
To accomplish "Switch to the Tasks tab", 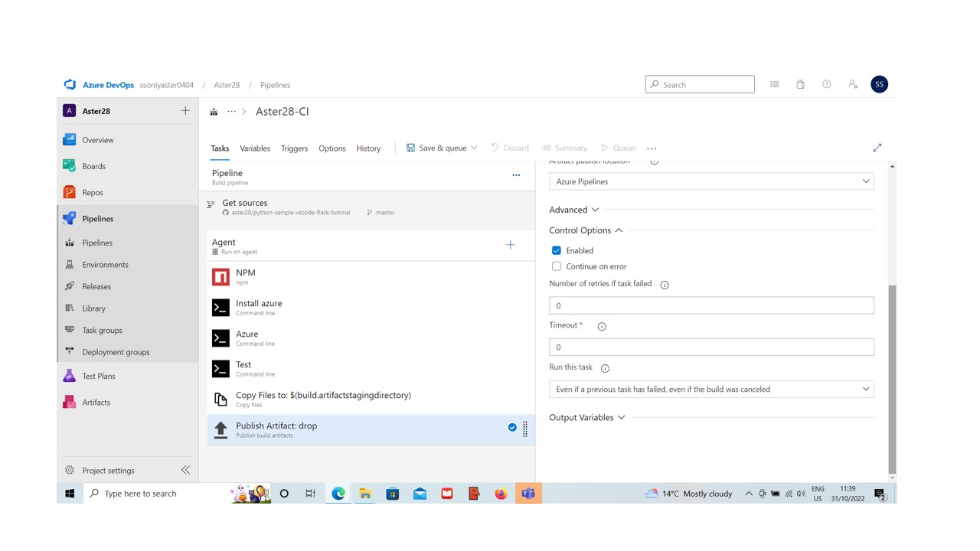I will coord(220,148).
